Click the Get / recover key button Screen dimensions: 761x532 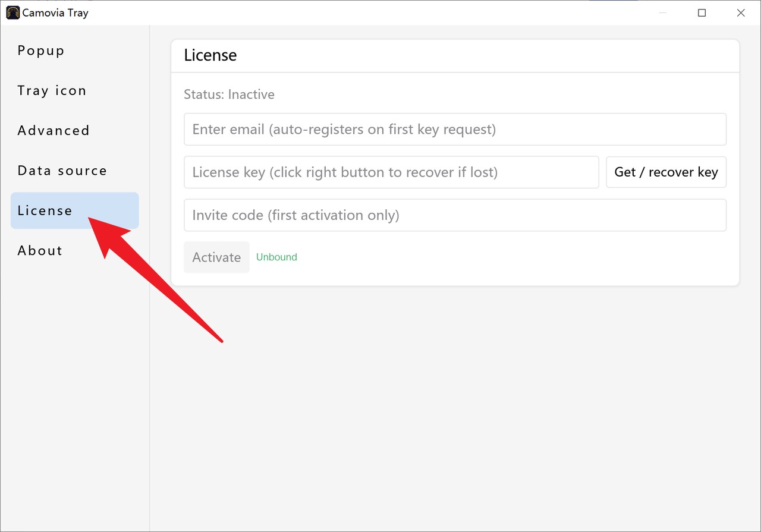(666, 172)
